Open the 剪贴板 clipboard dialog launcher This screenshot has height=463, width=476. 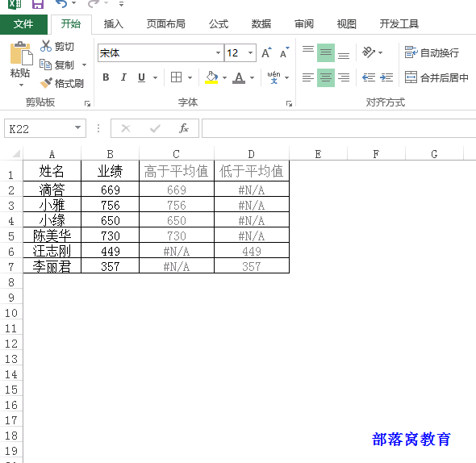point(87,104)
